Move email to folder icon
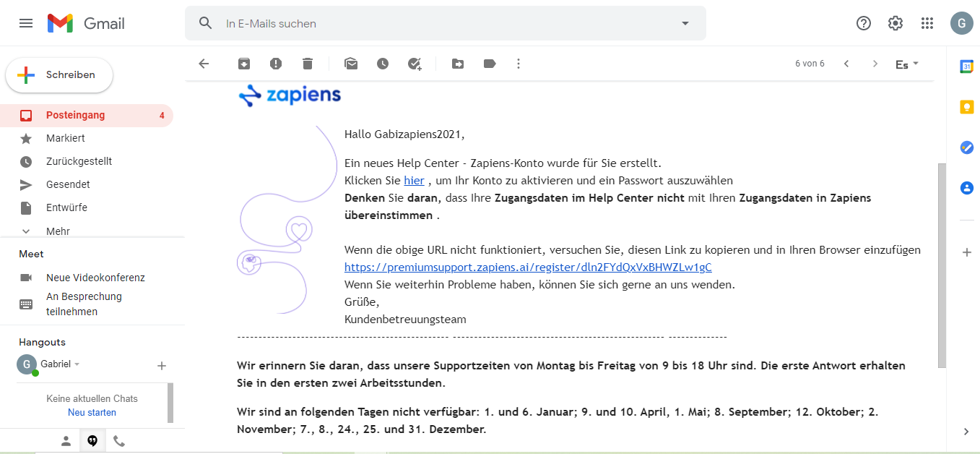This screenshot has width=980, height=454. [x=458, y=64]
